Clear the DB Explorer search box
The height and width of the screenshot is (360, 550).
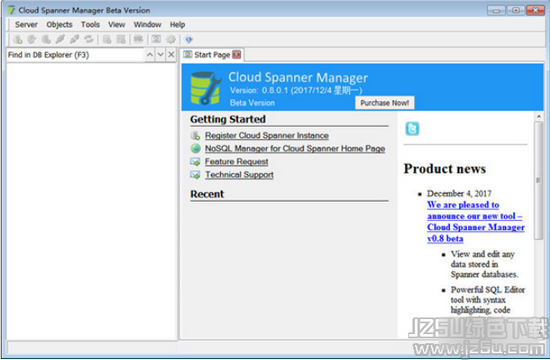[x=171, y=55]
